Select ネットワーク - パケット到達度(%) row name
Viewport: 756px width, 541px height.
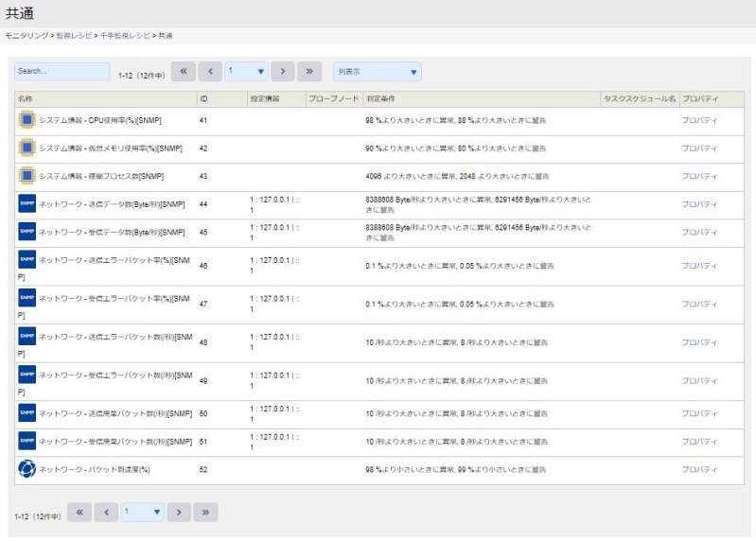point(95,469)
